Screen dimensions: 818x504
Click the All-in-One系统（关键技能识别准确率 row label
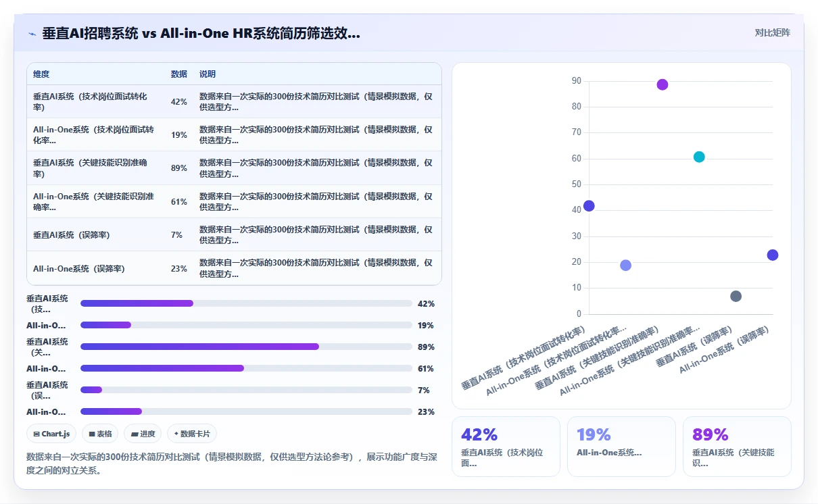coord(93,201)
